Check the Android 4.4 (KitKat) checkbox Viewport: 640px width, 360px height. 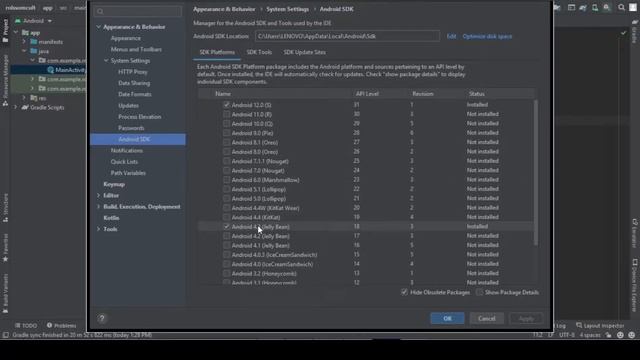(227, 217)
